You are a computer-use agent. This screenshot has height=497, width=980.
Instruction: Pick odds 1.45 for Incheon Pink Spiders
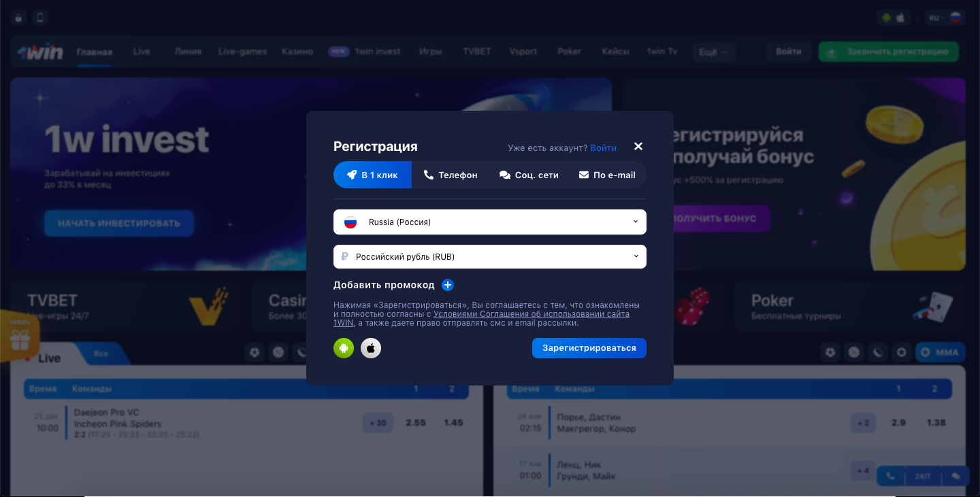[453, 423]
